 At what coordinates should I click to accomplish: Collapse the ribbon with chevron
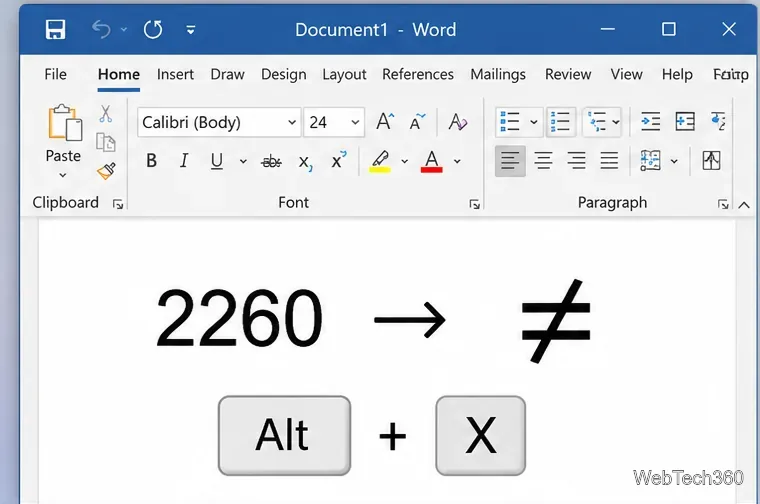(744, 205)
